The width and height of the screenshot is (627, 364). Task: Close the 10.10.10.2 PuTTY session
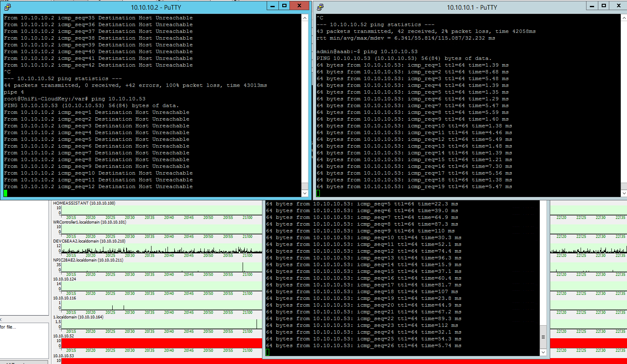(299, 6)
